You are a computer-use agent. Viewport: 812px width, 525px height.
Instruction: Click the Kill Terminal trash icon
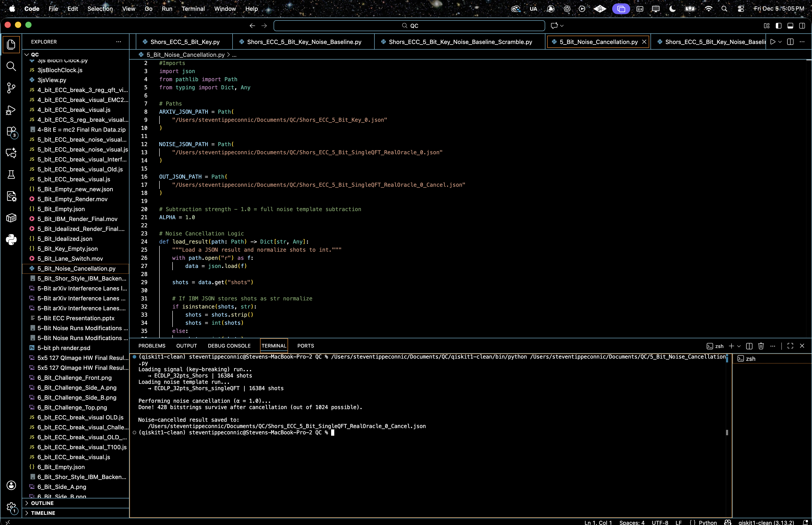[761, 346]
